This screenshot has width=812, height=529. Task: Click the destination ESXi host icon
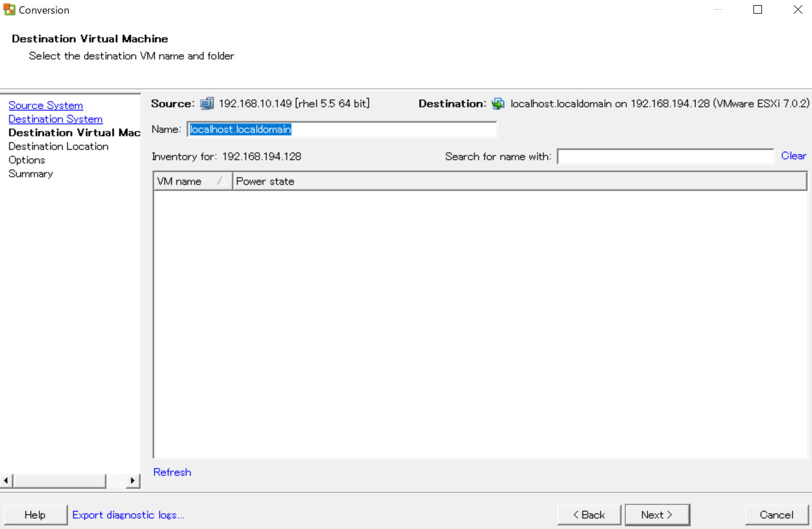point(498,104)
